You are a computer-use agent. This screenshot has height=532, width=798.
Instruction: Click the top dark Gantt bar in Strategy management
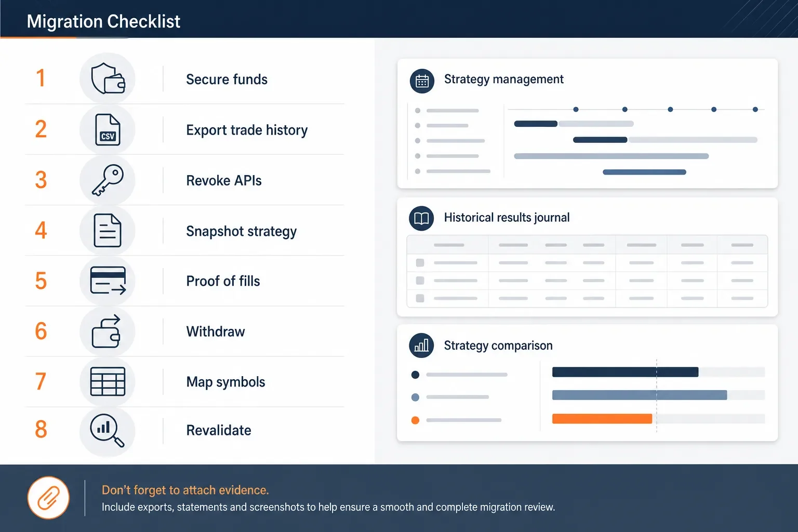click(x=536, y=124)
